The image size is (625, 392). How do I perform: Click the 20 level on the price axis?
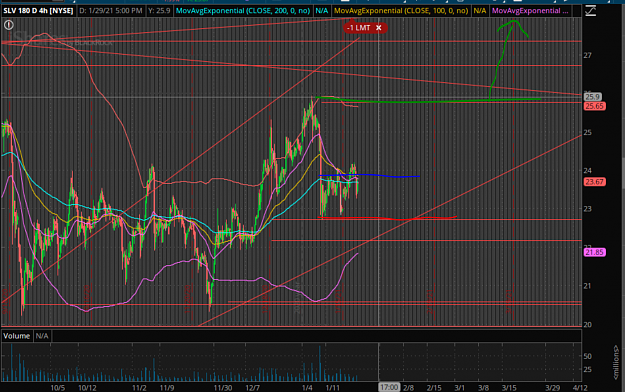pos(588,325)
